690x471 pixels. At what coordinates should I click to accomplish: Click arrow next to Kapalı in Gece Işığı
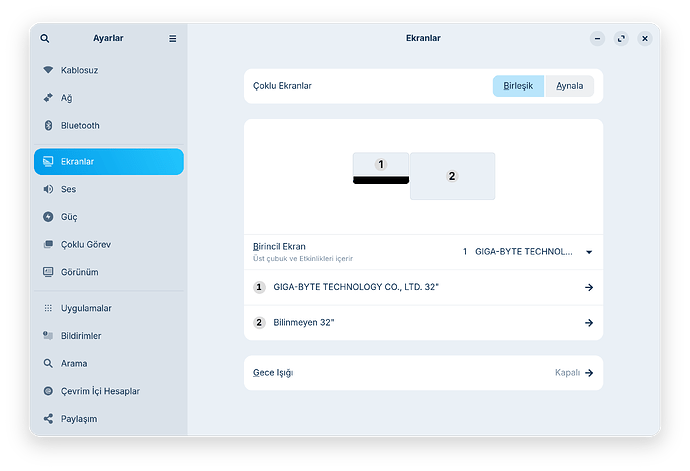(x=589, y=373)
